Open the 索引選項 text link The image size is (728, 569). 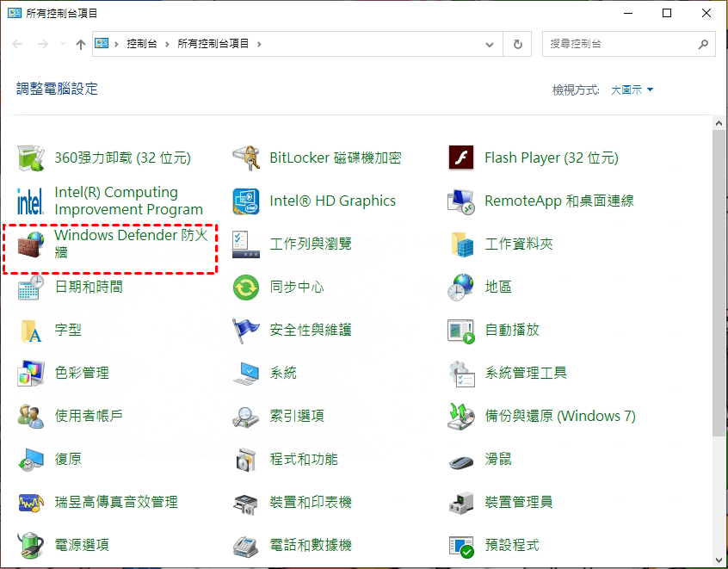coord(297,416)
